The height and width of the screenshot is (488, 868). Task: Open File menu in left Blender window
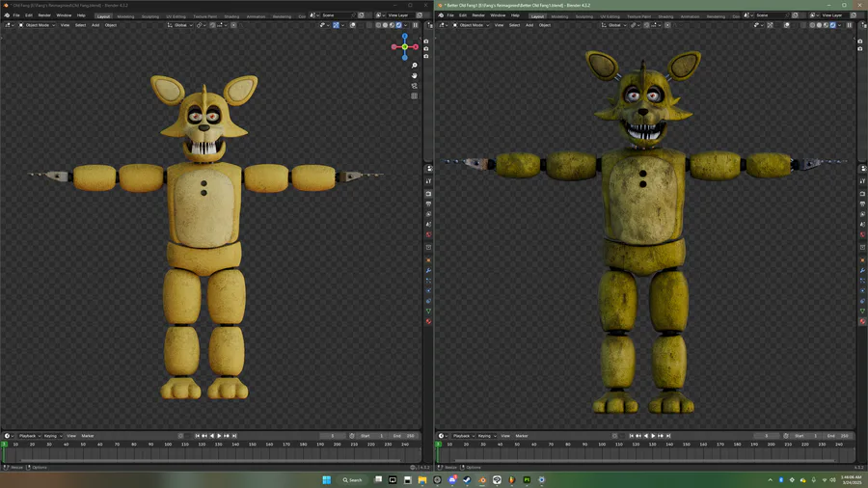tap(16, 15)
